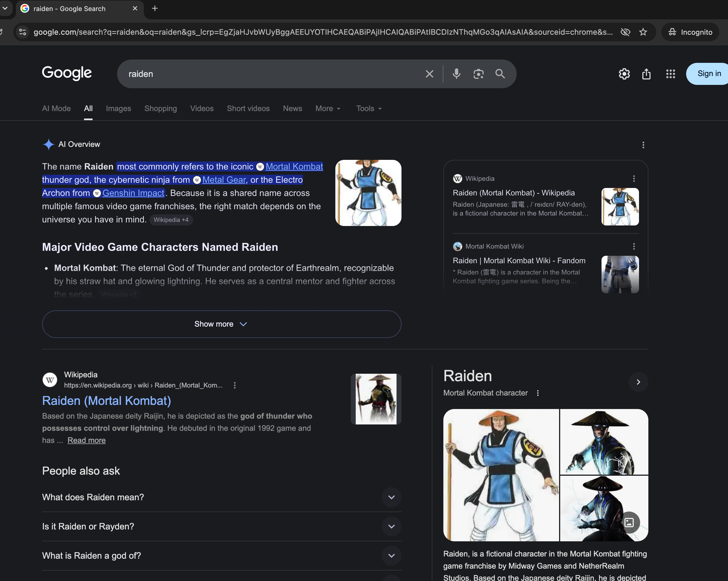Open the three-dot menu beside the Wikipedia result URL
Image resolution: width=728 pixels, height=581 pixels.
[235, 385]
